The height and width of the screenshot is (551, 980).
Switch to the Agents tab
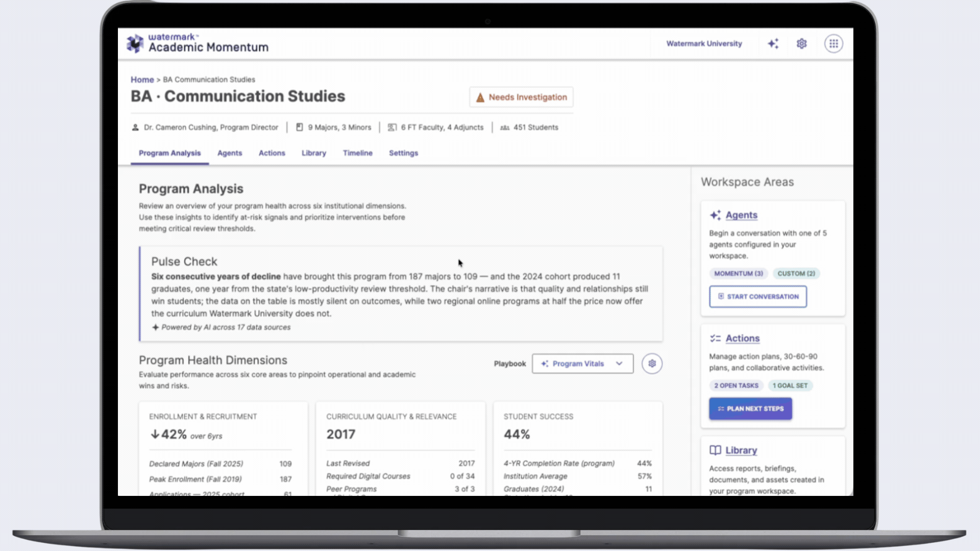click(x=230, y=153)
